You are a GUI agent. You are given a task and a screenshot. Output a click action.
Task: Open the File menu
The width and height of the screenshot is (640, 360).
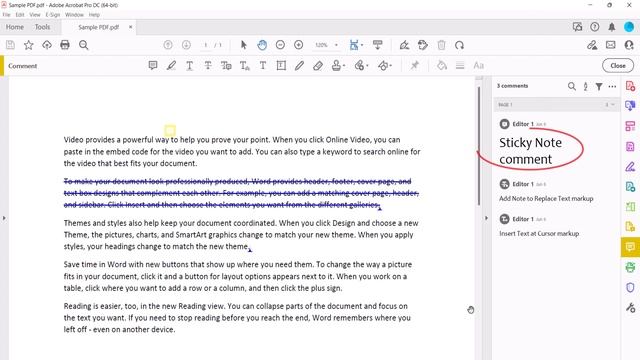[7, 15]
